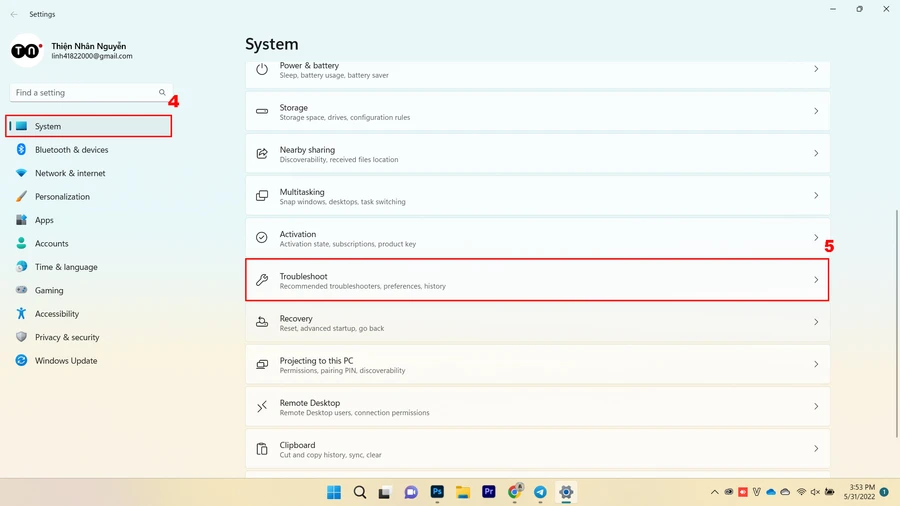Expand Power & battery row chevron
Image resolution: width=900 pixels, height=506 pixels.
[x=816, y=69]
